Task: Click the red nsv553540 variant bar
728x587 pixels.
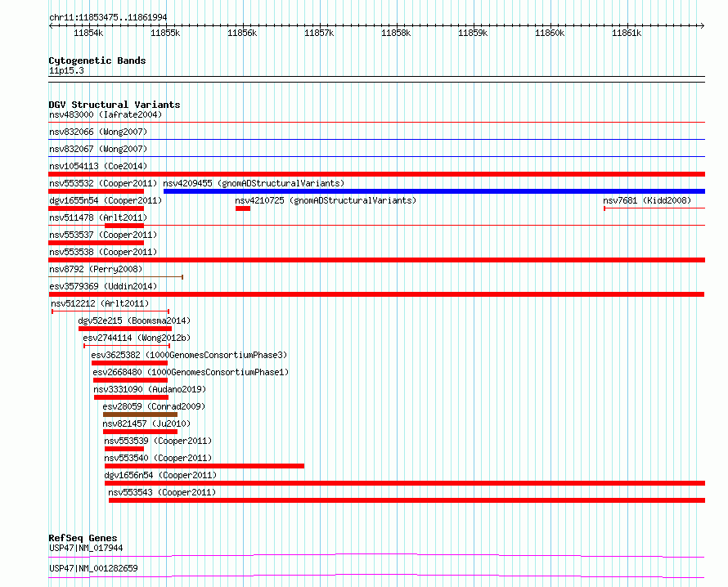Action: coord(204,466)
